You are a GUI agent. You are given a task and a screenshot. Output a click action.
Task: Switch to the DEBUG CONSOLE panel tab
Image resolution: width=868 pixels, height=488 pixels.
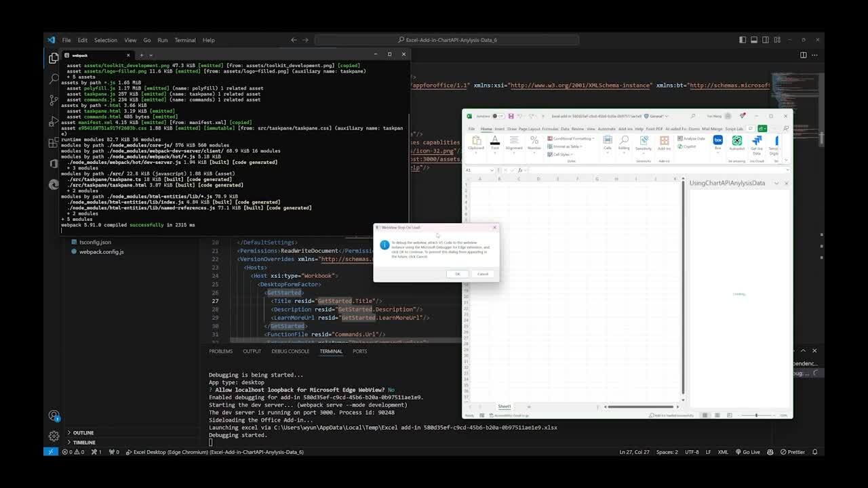(x=290, y=351)
